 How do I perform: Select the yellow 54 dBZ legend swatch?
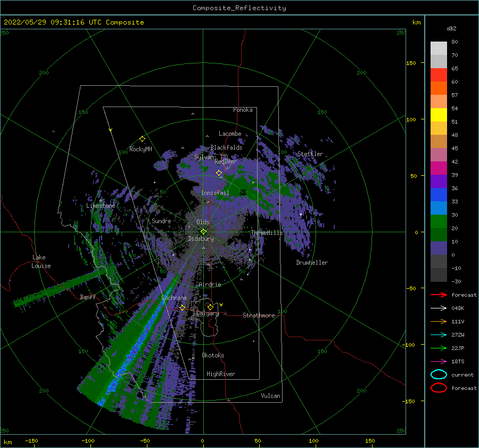pos(439,115)
